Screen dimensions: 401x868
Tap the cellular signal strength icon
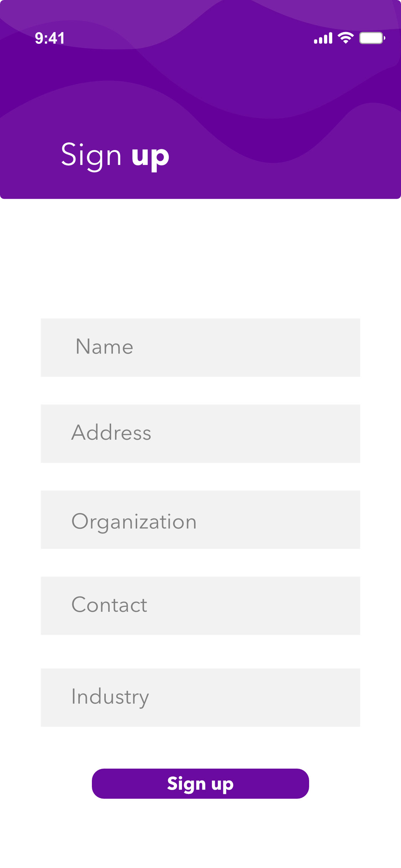pos(323,38)
